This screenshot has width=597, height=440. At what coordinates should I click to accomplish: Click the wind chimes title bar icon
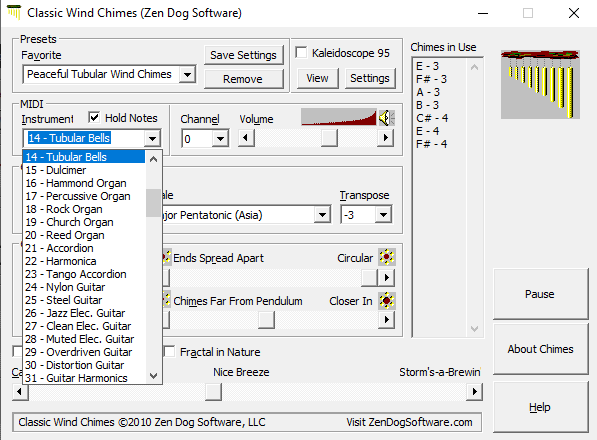pos(14,13)
